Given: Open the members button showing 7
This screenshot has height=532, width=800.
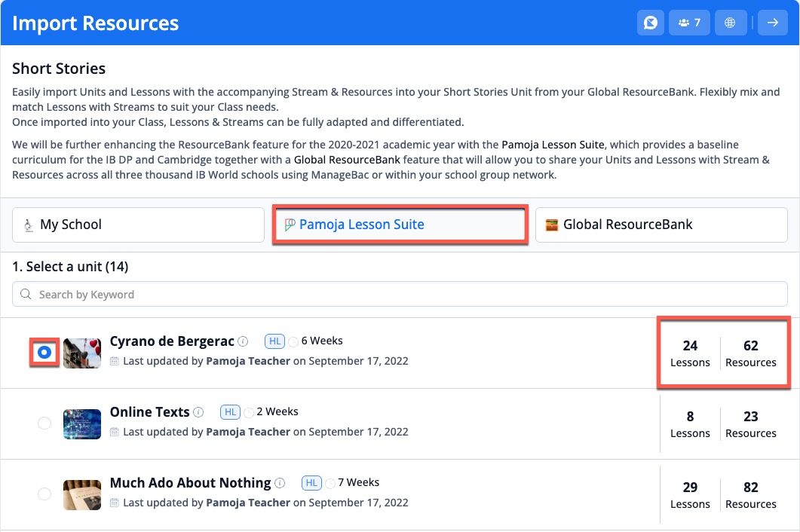Looking at the screenshot, I should coord(689,23).
